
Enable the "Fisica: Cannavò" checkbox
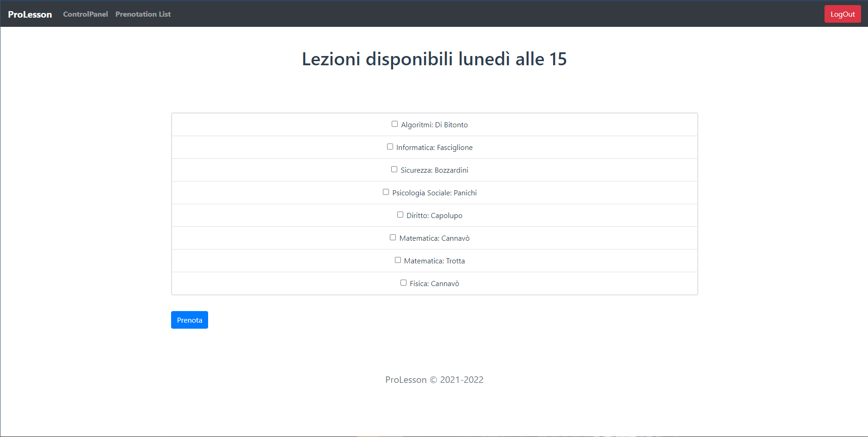[403, 282]
